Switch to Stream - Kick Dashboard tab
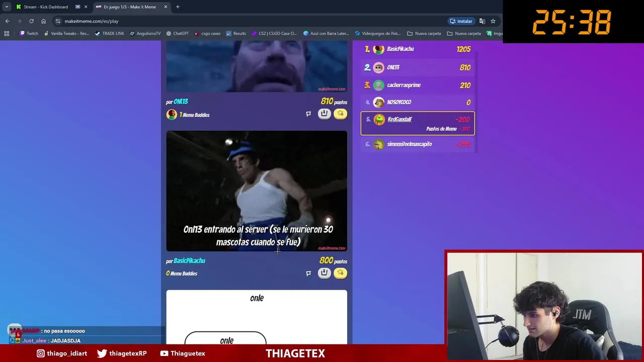Viewport: 644px width, 362px height. click(x=45, y=7)
